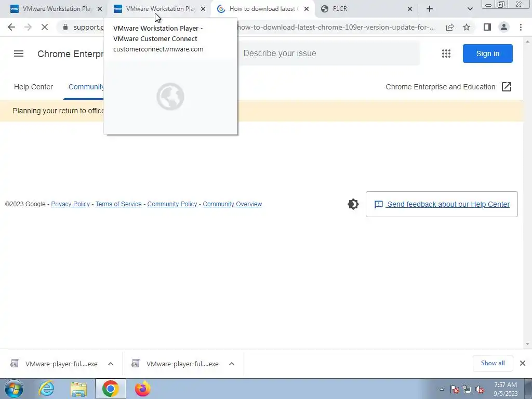
Task: Open the second VMware-player download item
Action: coord(176,364)
